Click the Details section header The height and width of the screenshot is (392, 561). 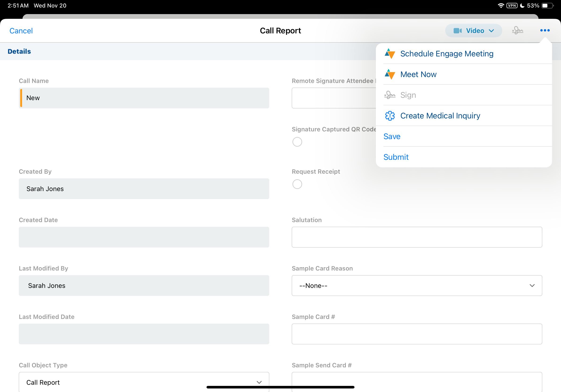tap(19, 51)
